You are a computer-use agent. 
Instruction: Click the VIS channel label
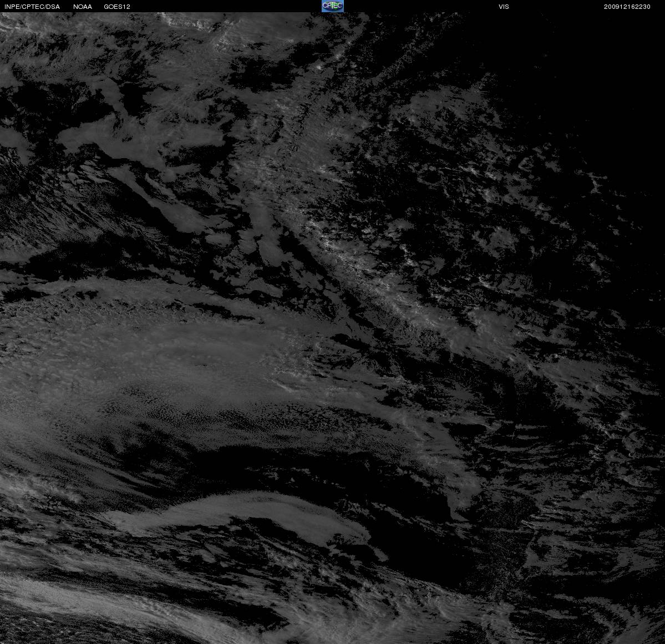coord(504,7)
